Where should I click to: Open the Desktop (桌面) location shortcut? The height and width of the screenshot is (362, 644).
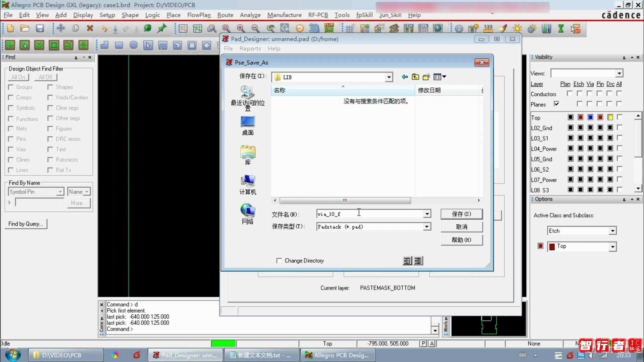tap(248, 126)
